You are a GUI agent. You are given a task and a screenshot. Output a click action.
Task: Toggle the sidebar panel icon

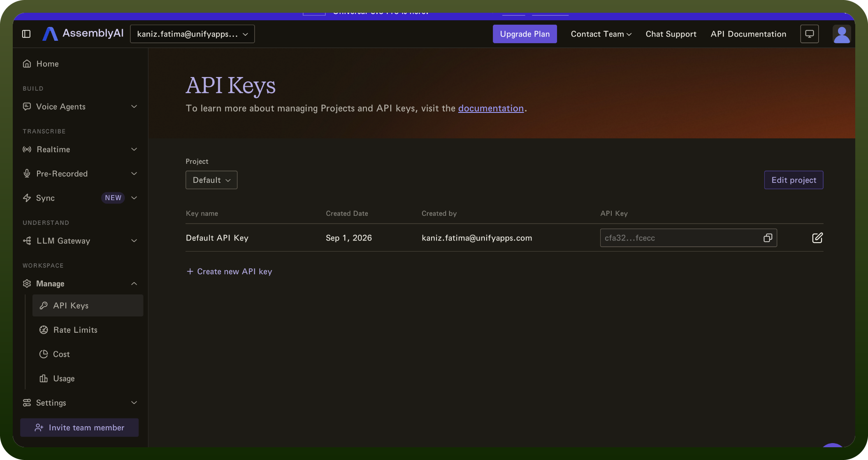point(26,34)
